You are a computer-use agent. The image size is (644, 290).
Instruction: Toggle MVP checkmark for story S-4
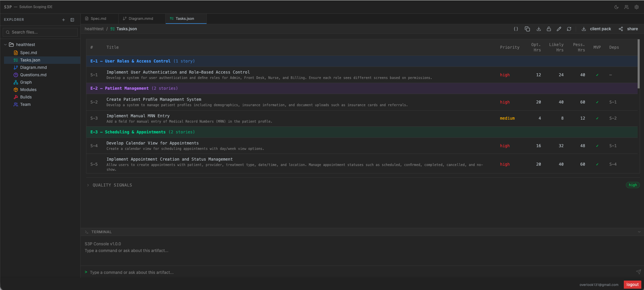click(597, 146)
